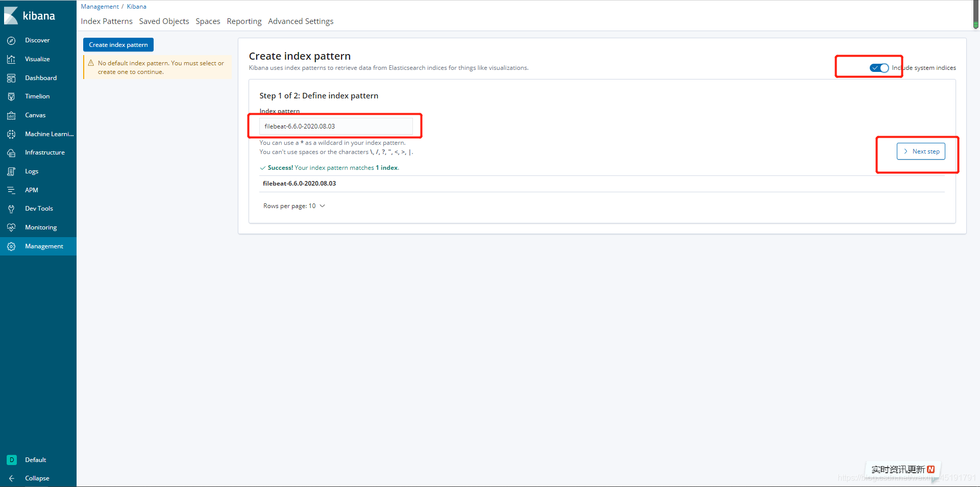Viewport: 980px width, 487px height.
Task: Click the Kibana logo icon
Action: pyautogui.click(x=11, y=16)
